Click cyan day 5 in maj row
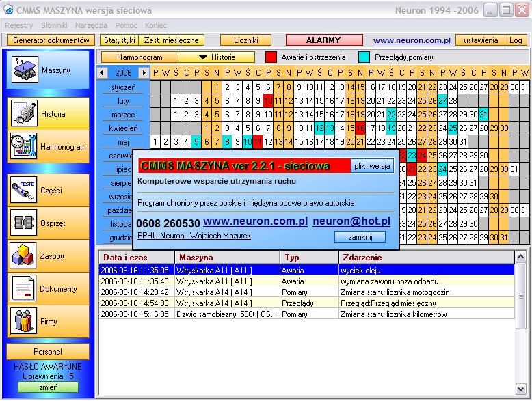This screenshot has height=401, width=532. pos(196,141)
